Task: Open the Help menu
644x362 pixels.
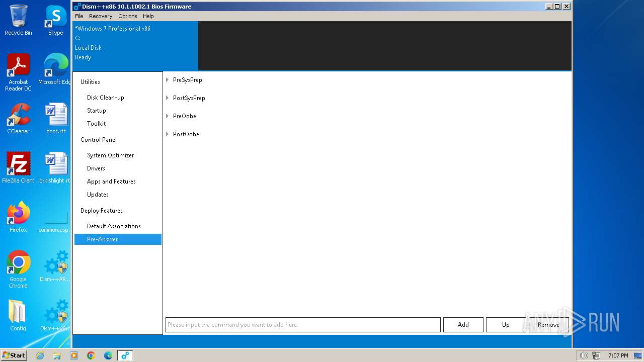Action: [148, 16]
